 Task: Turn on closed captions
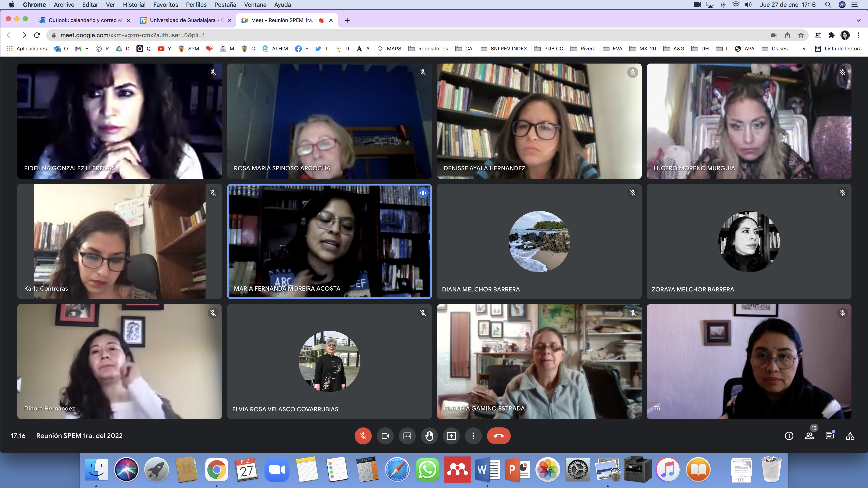coord(407,436)
